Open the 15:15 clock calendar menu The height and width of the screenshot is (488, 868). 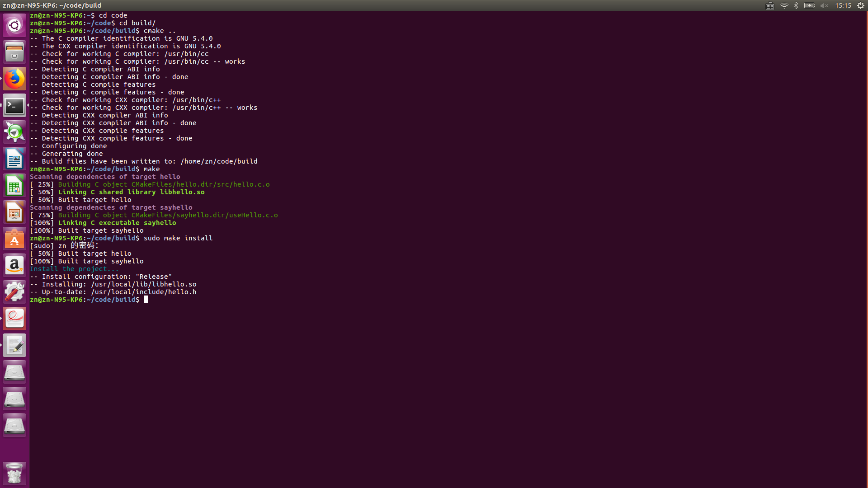pos(843,5)
